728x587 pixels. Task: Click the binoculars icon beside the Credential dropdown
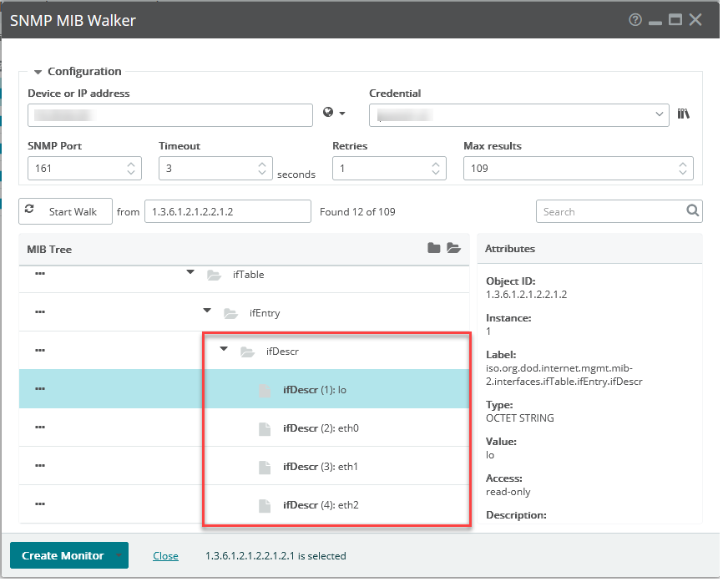(683, 114)
